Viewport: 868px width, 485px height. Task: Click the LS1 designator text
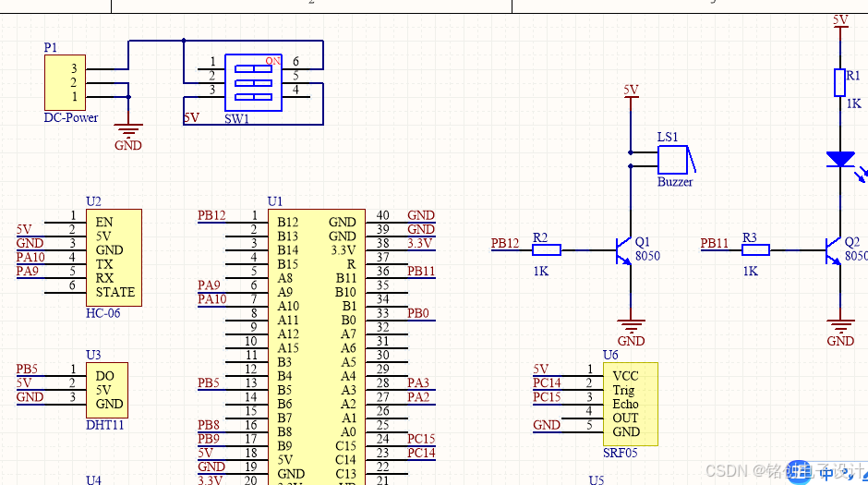pyautogui.click(x=667, y=138)
